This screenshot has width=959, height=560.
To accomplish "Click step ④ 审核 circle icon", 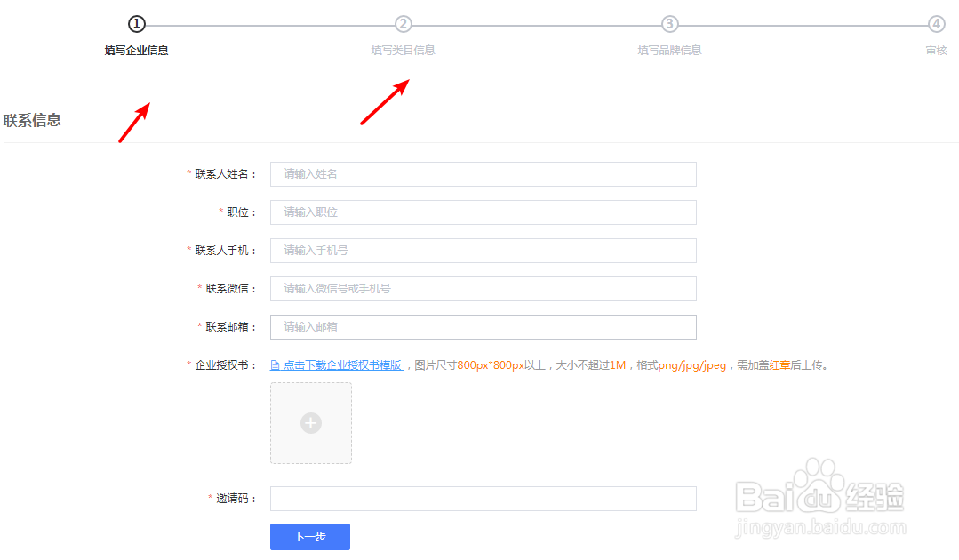I will coord(935,25).
